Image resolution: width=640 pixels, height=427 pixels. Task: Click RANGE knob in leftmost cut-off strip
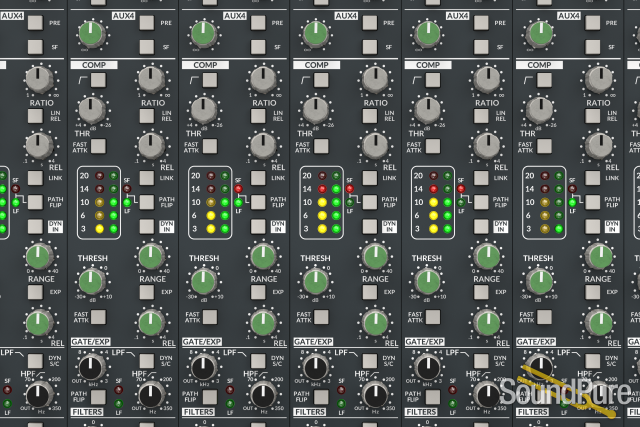[39, 257]
